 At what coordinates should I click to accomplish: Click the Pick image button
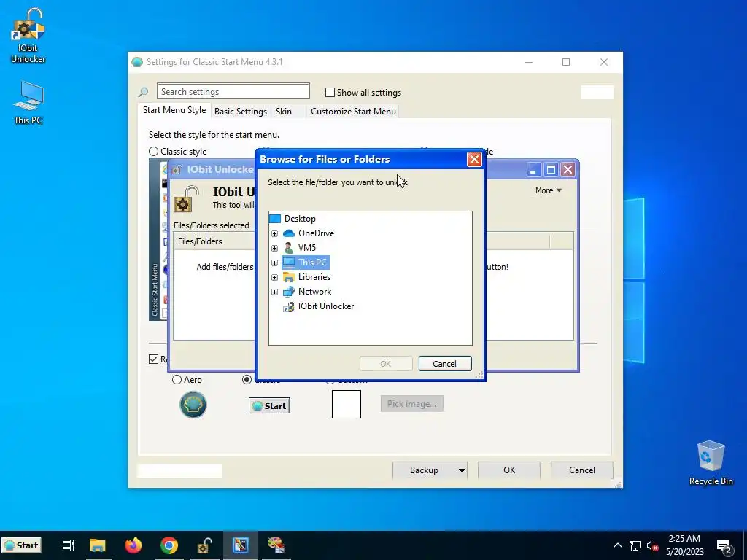[x=411, y=404]
